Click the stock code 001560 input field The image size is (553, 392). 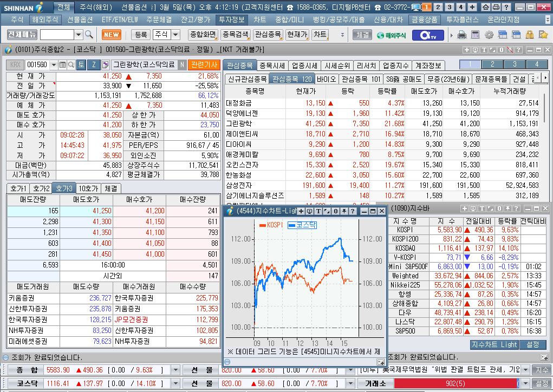37,65
